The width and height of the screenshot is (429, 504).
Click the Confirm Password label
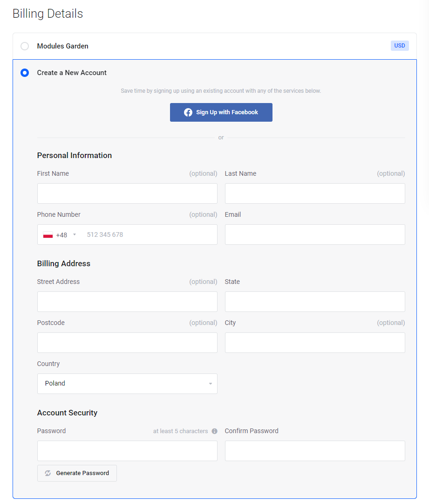click(x=252, y=431)
